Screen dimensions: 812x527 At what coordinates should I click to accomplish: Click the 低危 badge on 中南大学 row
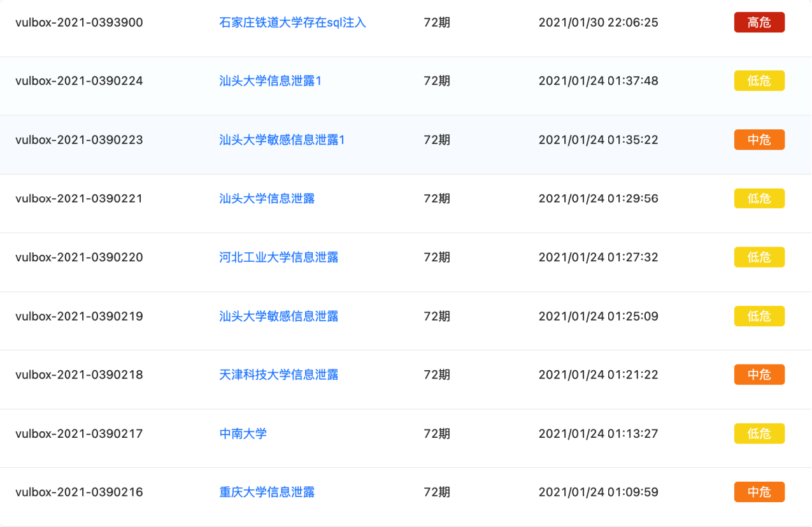pos(759,433)
